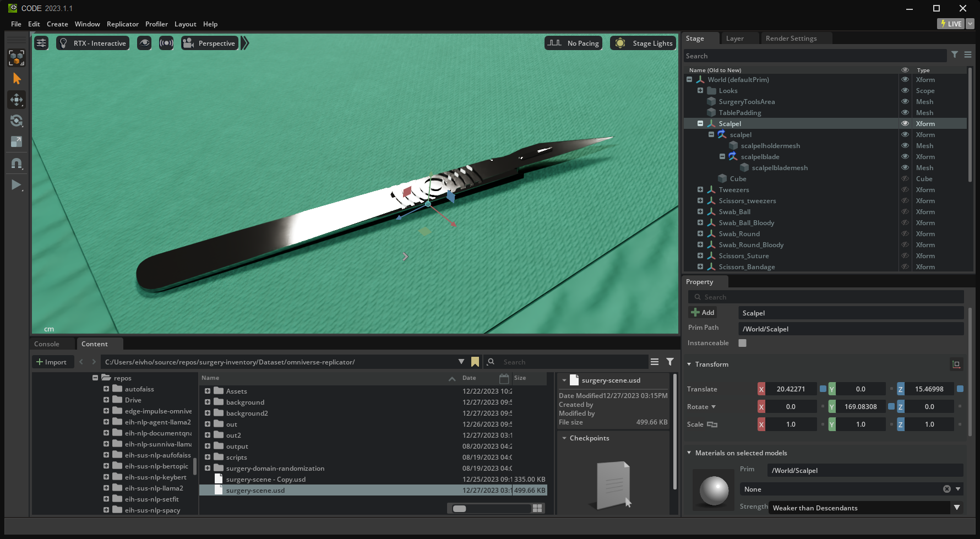Toggle visibility of World prim
This screenshot has height=539, width=980.
point(905,79)
